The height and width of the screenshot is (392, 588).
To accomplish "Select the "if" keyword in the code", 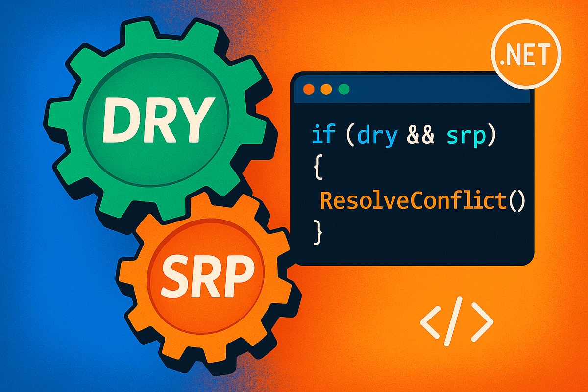I will point(323,136).
